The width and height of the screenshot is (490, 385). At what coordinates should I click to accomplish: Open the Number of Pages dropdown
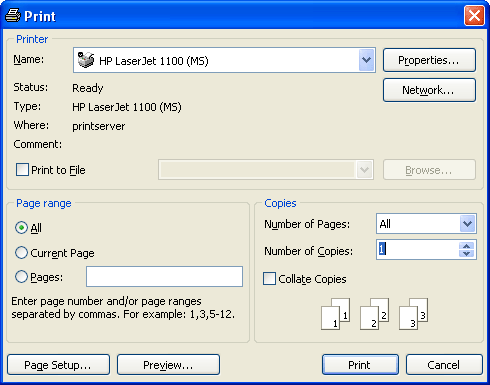coord(467,223)
